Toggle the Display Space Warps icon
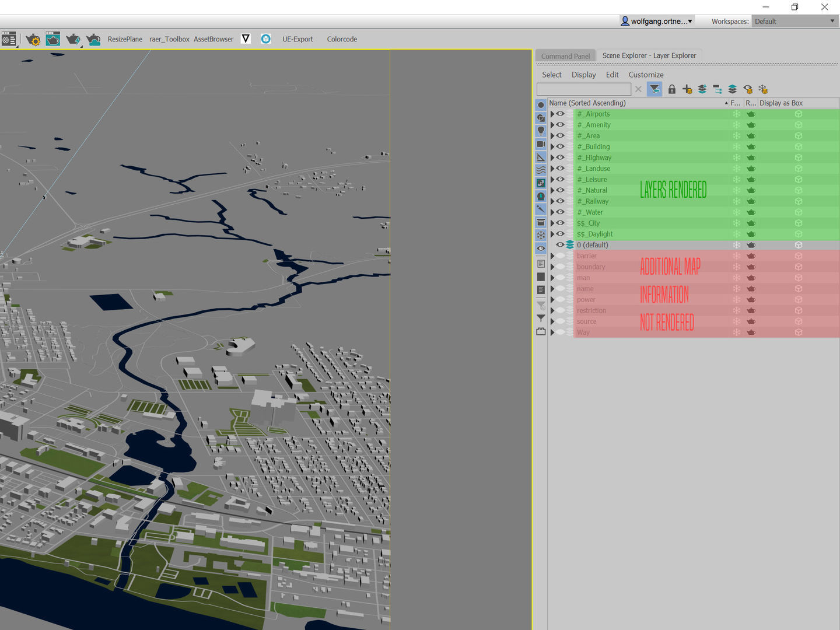The height and width of the screenshot is (630, 840). point(541,170)
